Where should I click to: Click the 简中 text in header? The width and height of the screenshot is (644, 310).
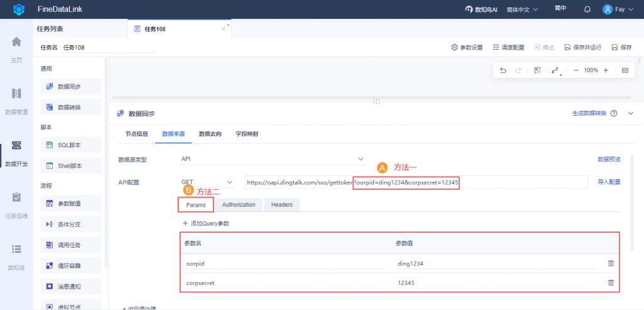click(560, 8)
